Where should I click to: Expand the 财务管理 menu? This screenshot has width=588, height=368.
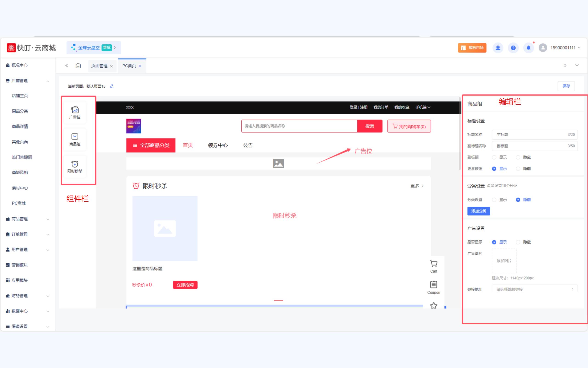(48, 296)
